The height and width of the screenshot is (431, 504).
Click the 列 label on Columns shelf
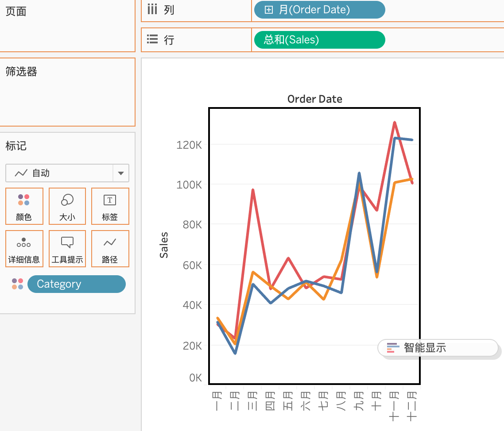pos(169,10)
